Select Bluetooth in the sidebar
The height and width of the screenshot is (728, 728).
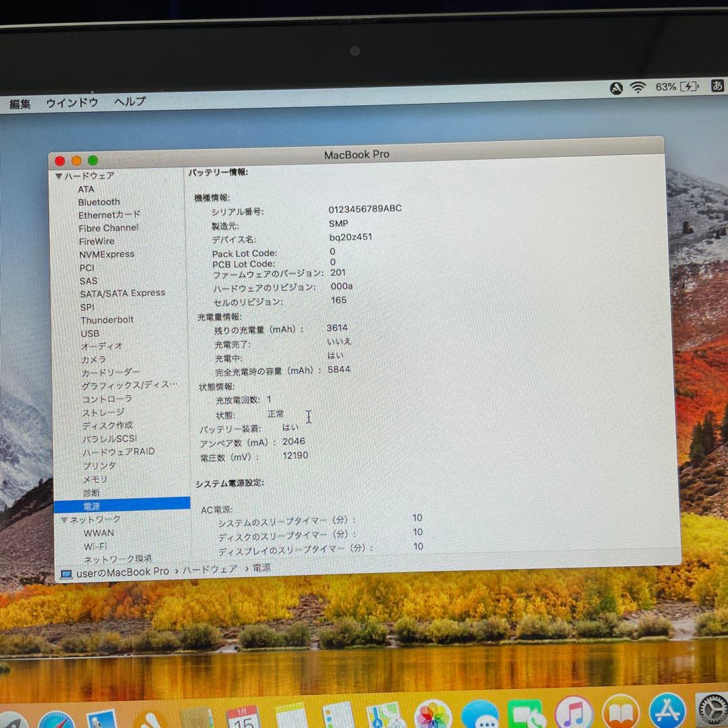[x=99, y=202]
